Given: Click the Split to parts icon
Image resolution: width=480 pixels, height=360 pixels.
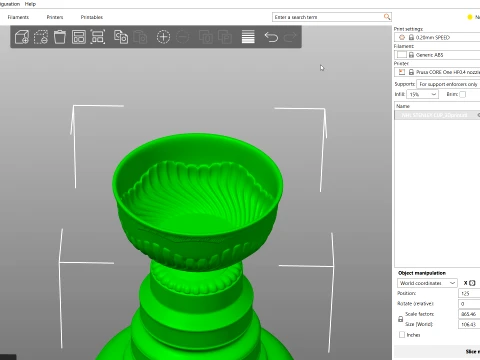Looking at the screenshot, I should 225,37.
